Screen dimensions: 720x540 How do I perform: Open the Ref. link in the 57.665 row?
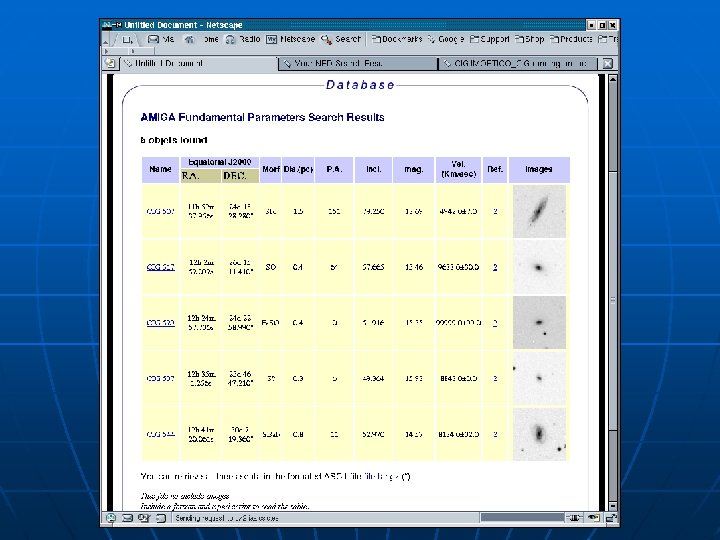(x=495, y=267)
